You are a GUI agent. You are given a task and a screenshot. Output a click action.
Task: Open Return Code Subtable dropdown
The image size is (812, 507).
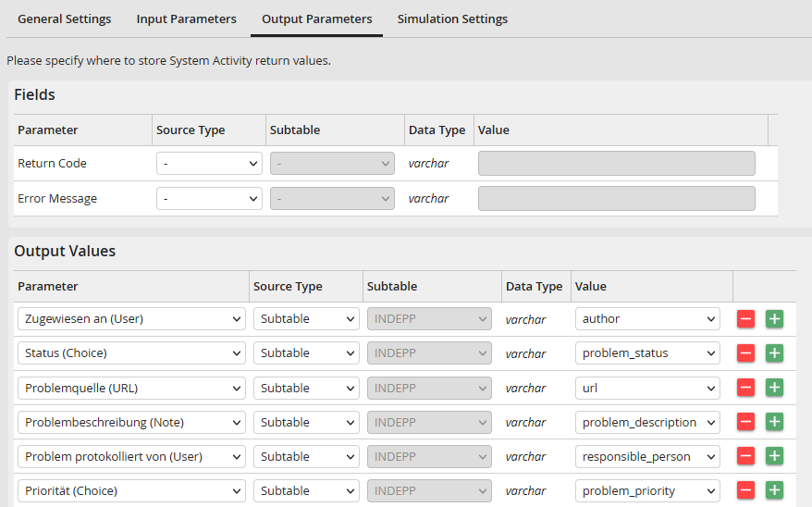(x=332, y=163)
